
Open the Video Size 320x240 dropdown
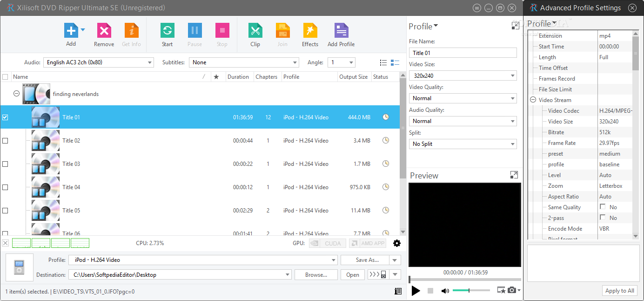(x=463, y=75)
